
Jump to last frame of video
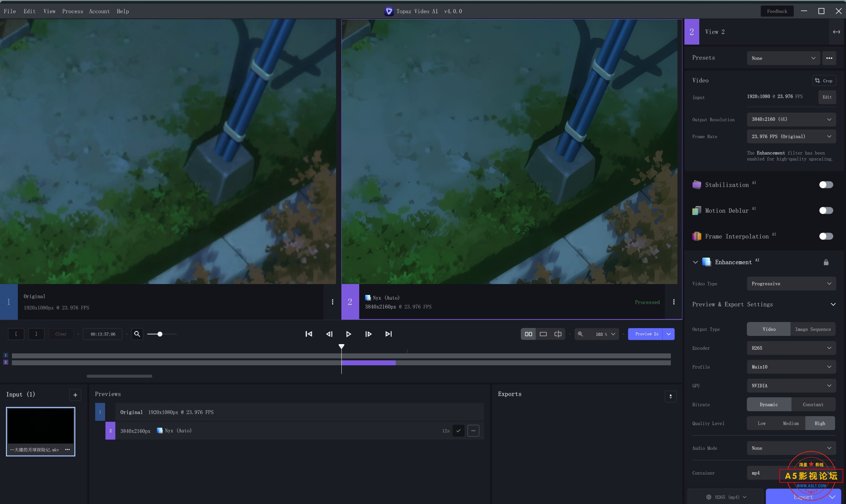[388, 334]
